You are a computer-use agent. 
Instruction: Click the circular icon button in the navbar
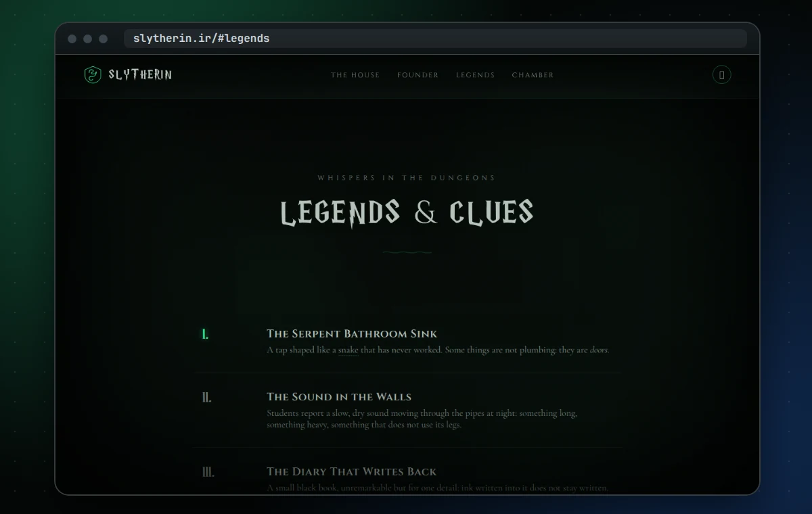722,75
